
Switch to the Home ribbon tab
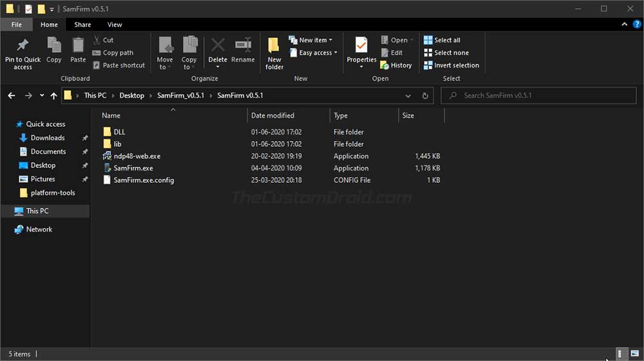click(50, 24)
